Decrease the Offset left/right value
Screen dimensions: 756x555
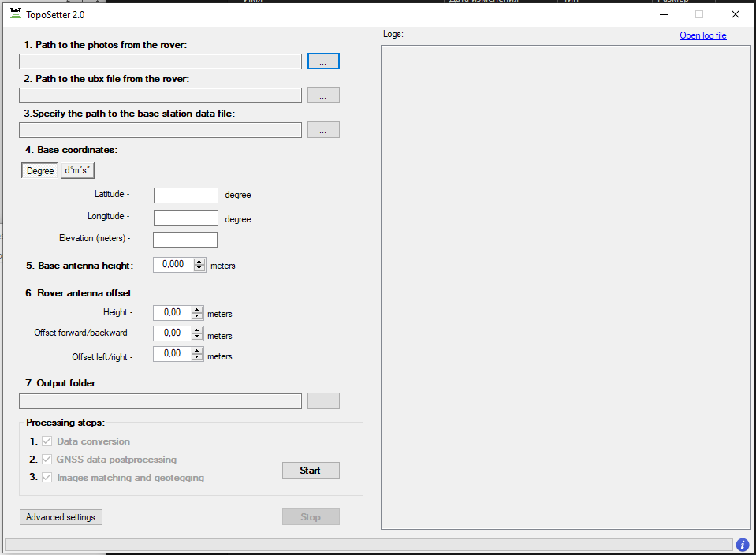[196, 357]
